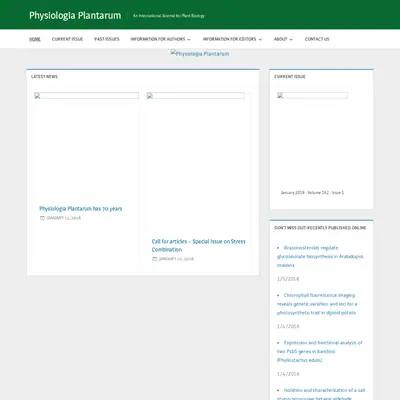Click the 1/5/2018 publication date
This screenshot has height=400, width=400.
288,279
